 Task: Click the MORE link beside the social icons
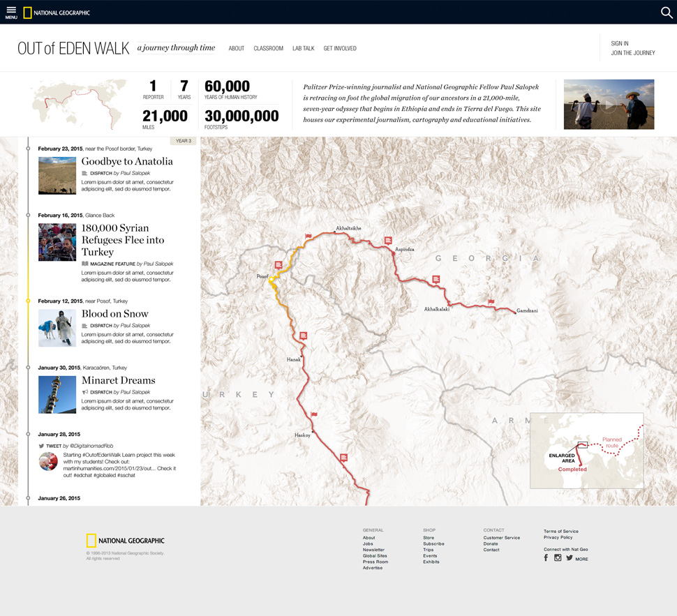[581, 559]
